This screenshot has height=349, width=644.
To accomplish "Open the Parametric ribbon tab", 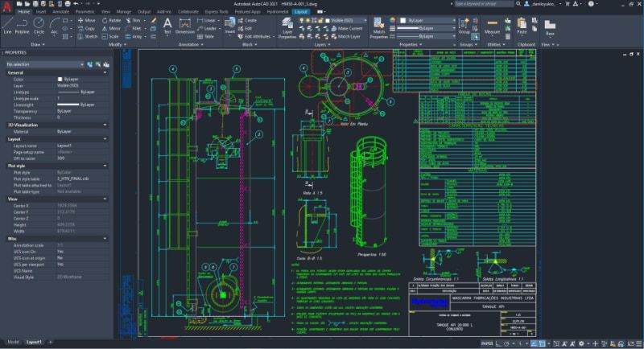I will pyautogui.click(x=85, y=12).
